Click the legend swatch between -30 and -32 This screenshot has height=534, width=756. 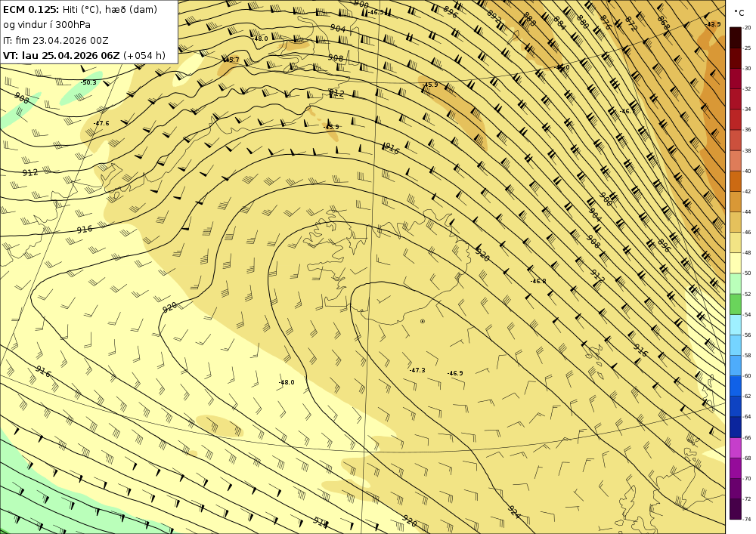point(736,79)
